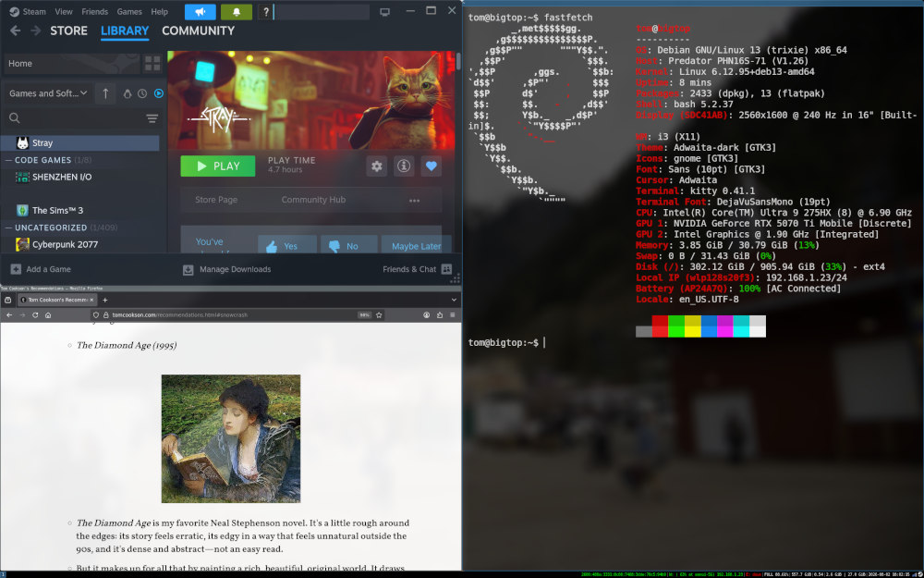Viewport: 924px width, 578px height.
Task: Open Firefox hamburger application menu
Action: pyautogui.click(x=453, y=315)
